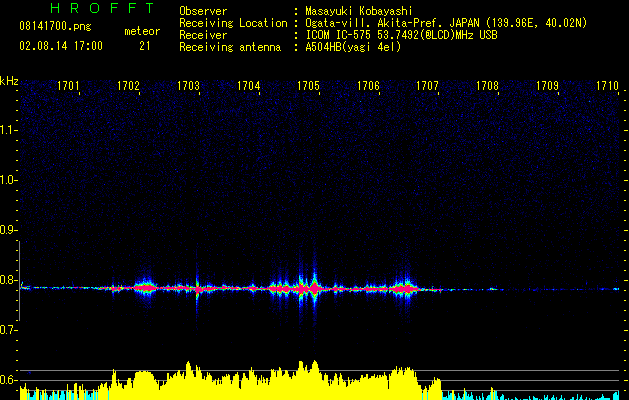
Task: Click the 1.1 kHz axis label
Action: pos(7,130)
